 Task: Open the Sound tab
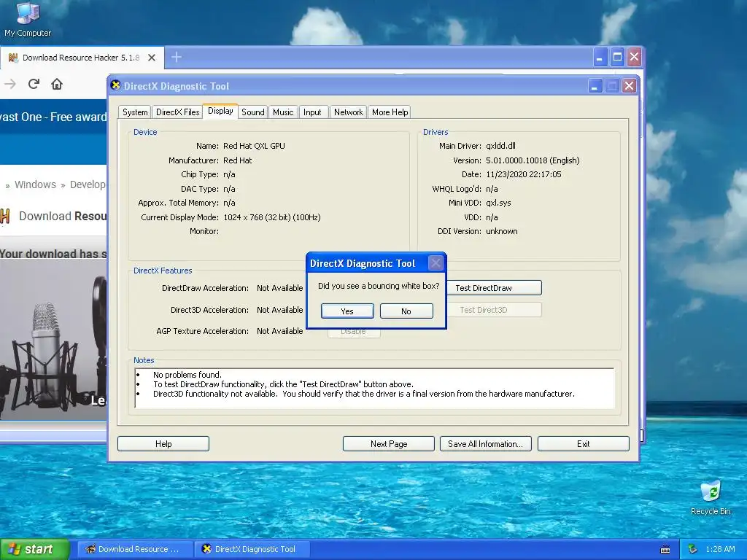click(252, 112)
